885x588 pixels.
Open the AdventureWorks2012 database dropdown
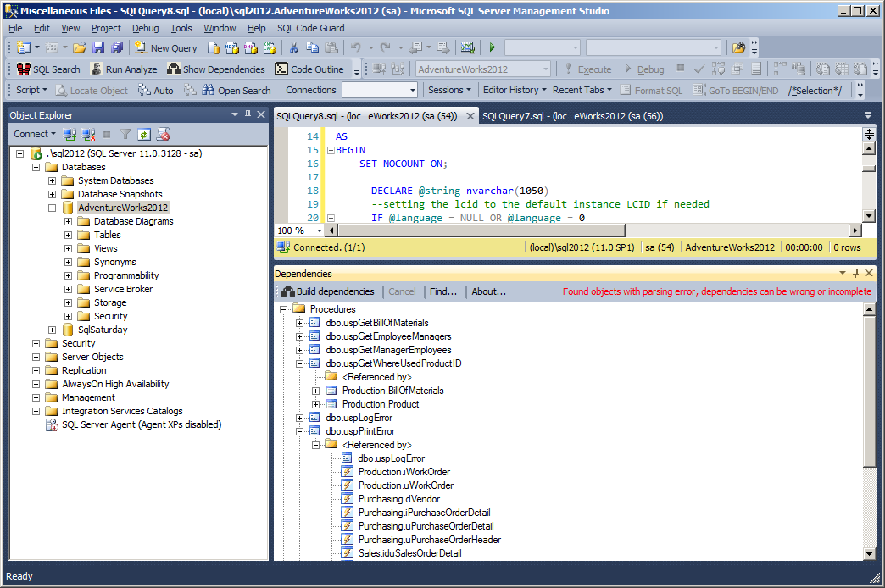pos(546,69)
